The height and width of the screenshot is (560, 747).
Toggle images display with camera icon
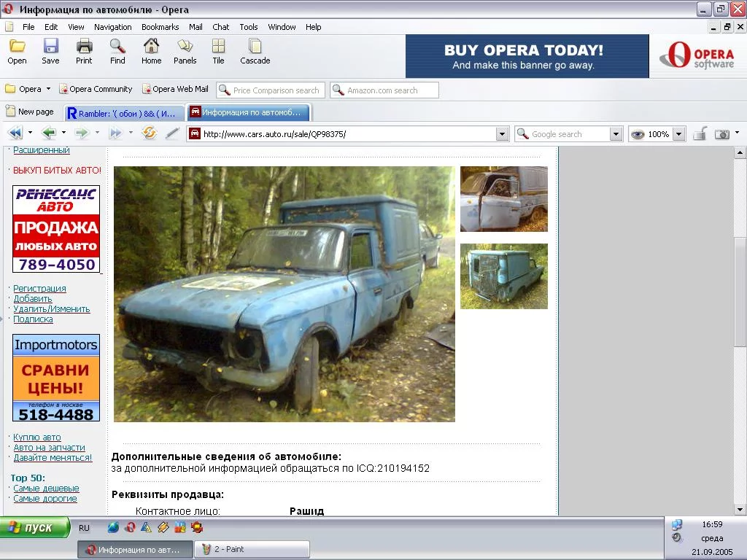pyautogui.click(x=722, y=134)
